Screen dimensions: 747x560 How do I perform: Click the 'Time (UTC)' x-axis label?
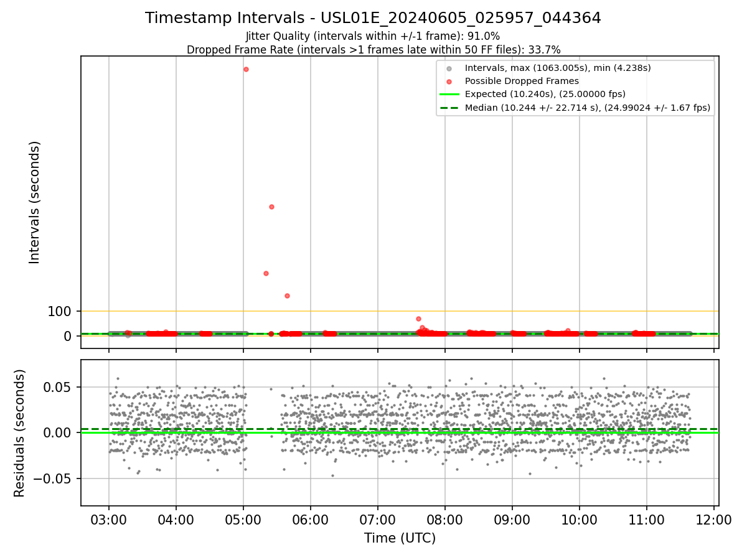point(400,538)
